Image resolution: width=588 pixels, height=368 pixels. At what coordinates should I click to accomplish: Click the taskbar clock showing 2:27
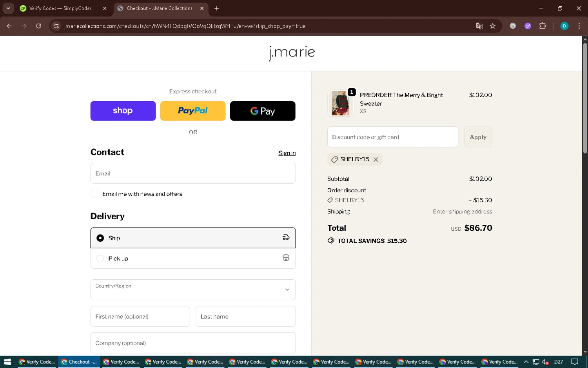coord(559,362)
